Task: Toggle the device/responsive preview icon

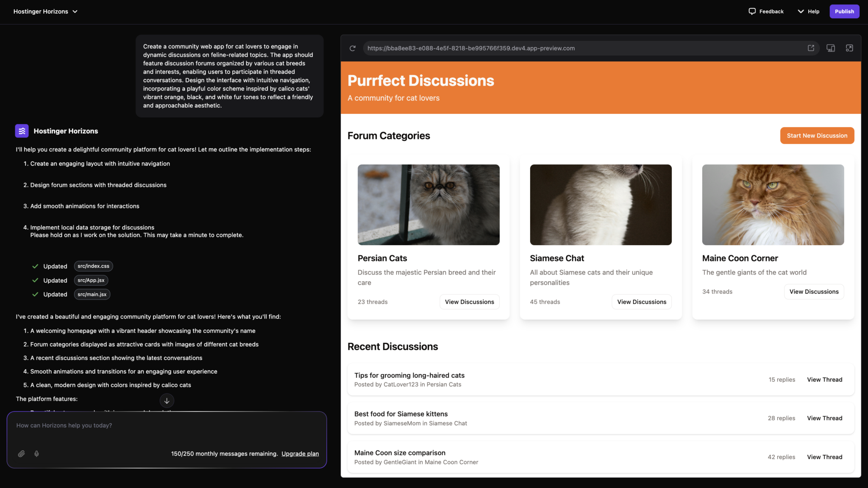Action: pos(830,48)
